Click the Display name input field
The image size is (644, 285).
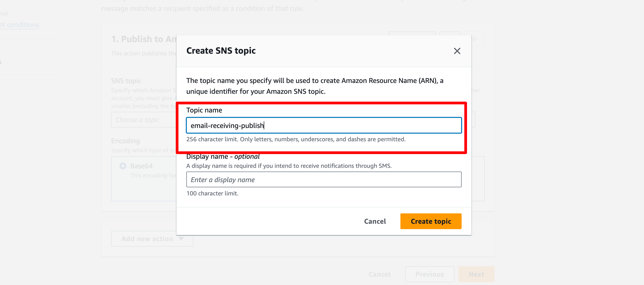tap(323, 179)
